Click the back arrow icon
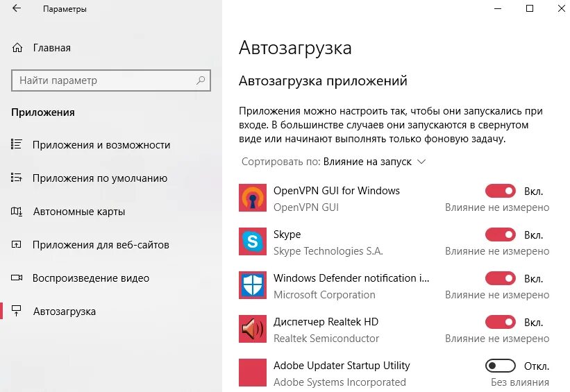 coord(17,8)
